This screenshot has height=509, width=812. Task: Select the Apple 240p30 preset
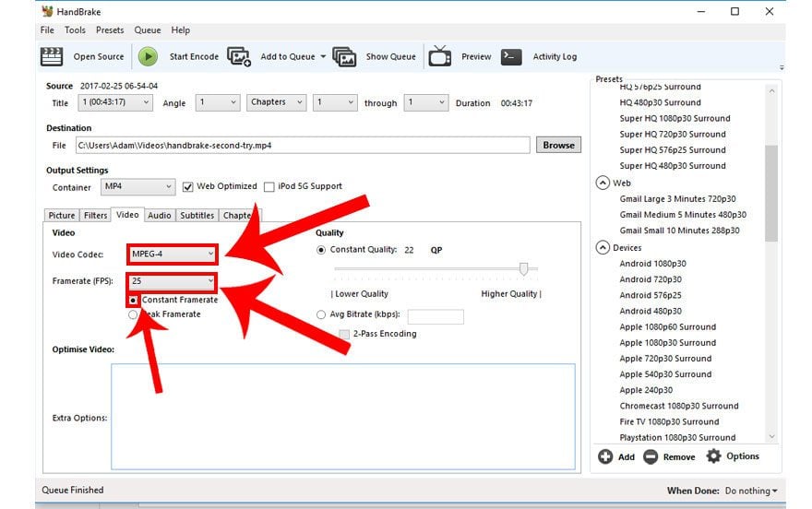[646, 390]
